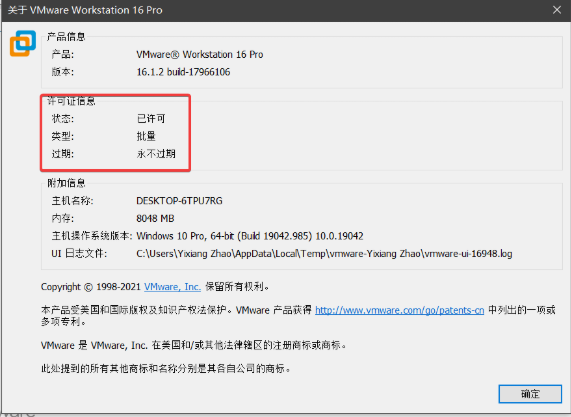
Task: Click the 批量 license type value
Action: 146,136
